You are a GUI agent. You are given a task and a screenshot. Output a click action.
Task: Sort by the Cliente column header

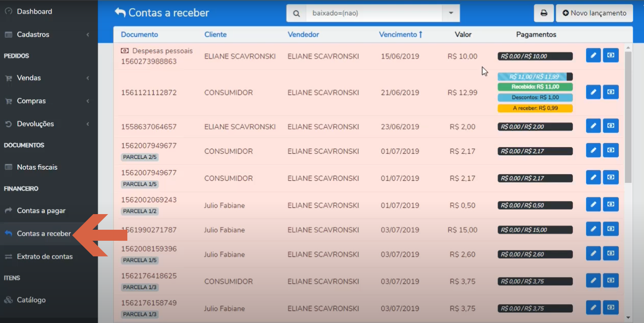pyautogui.click(x=216, y=34)
